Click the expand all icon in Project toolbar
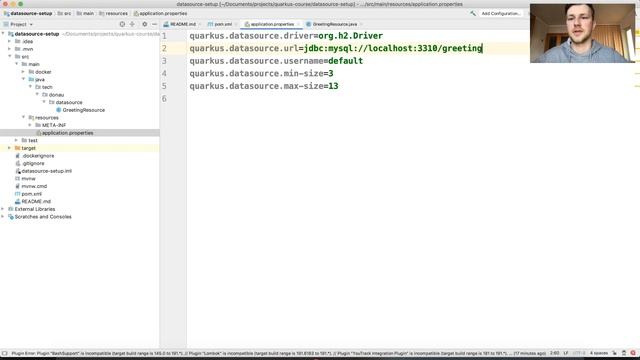The image size is (640, 360). tap(132, 24)
